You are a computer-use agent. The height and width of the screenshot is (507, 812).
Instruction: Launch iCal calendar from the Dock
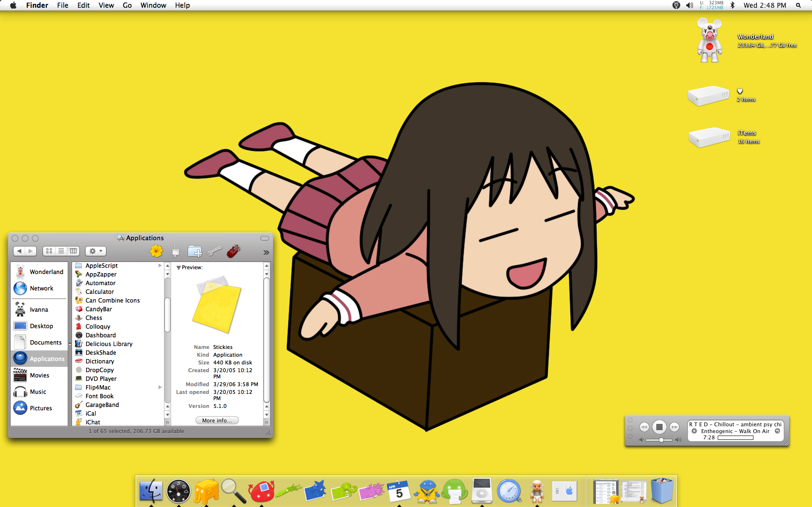(x=399, y=491)
